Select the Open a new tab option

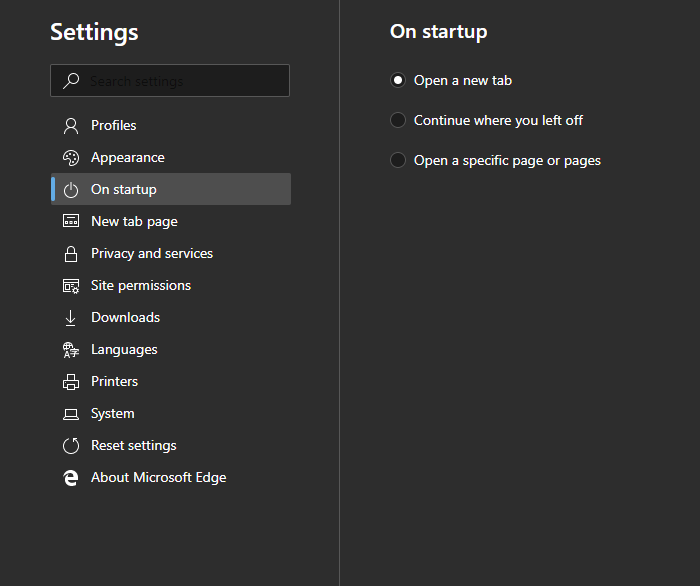click(398, 80)
